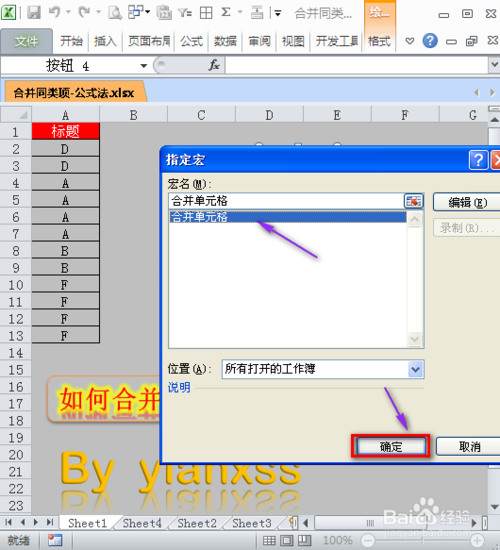Screen dimensions: 500x550
Task: Click the 确定 button in dialog
Action: 391,447
